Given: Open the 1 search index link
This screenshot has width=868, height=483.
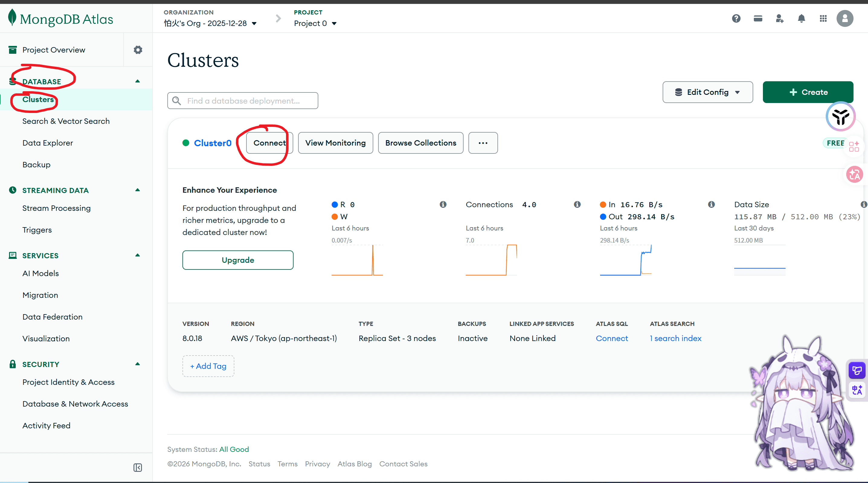Looking at the screenshot, I should coord(675,338).
